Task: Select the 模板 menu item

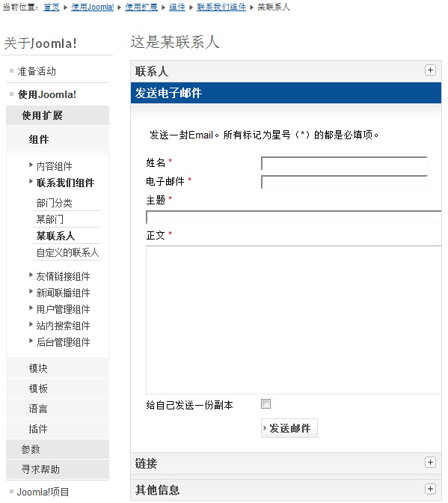Action: (58, 388)
